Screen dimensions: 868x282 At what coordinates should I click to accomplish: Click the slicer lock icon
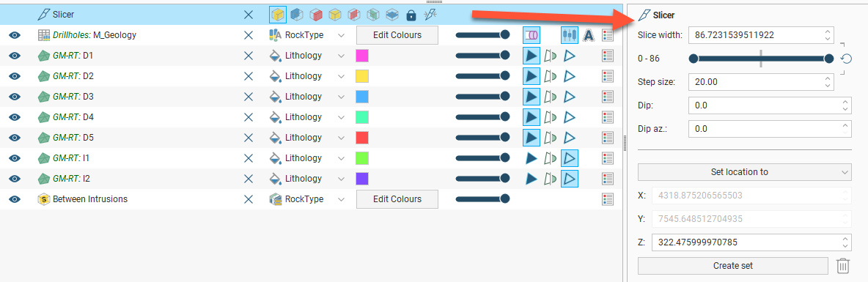tap(411, 15)
